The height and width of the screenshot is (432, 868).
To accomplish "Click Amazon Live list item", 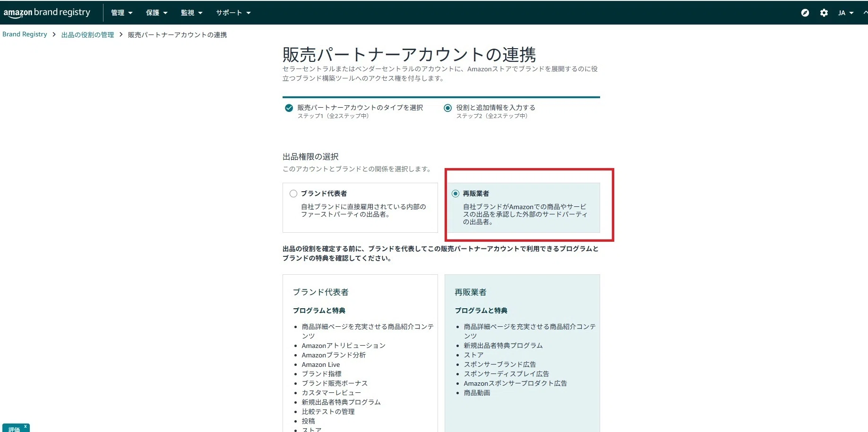I will pyautogui.click(x=321, y=364).
